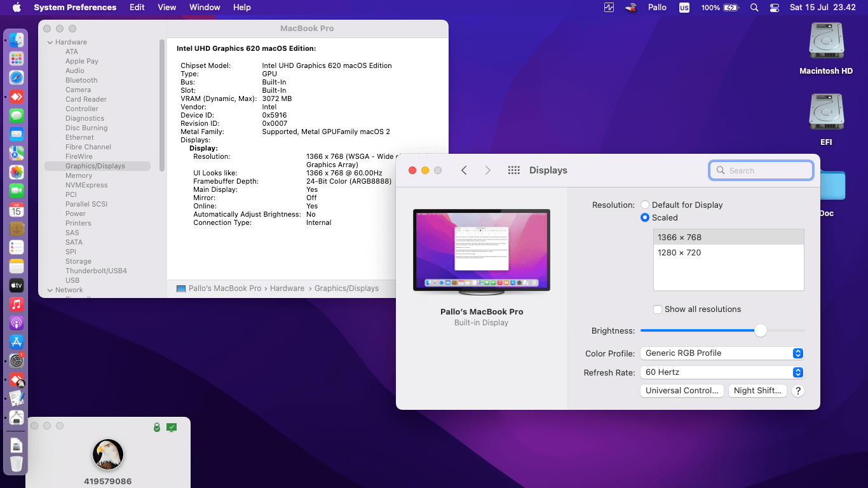Select Thunderbolt/USB4 in sidebar
Image resolution: width=868 pixels, height=488 pixels.
[96, 271]
